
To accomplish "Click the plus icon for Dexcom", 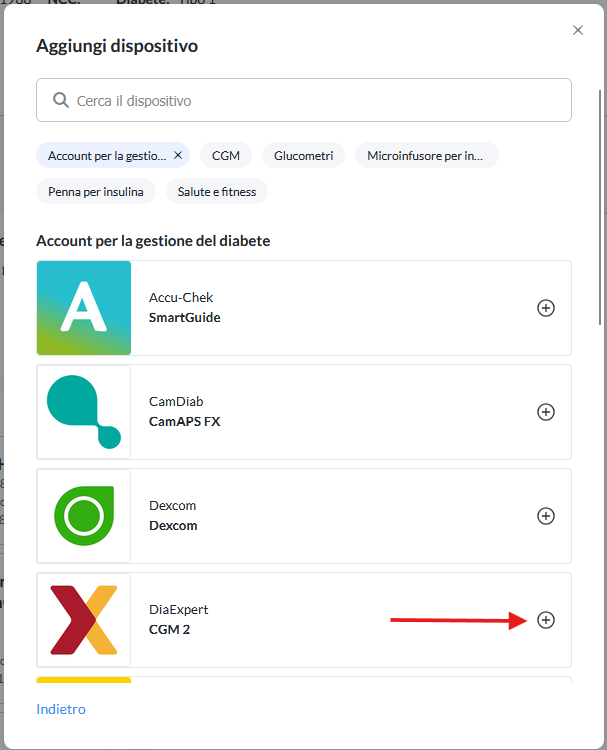I will point(546,516).
